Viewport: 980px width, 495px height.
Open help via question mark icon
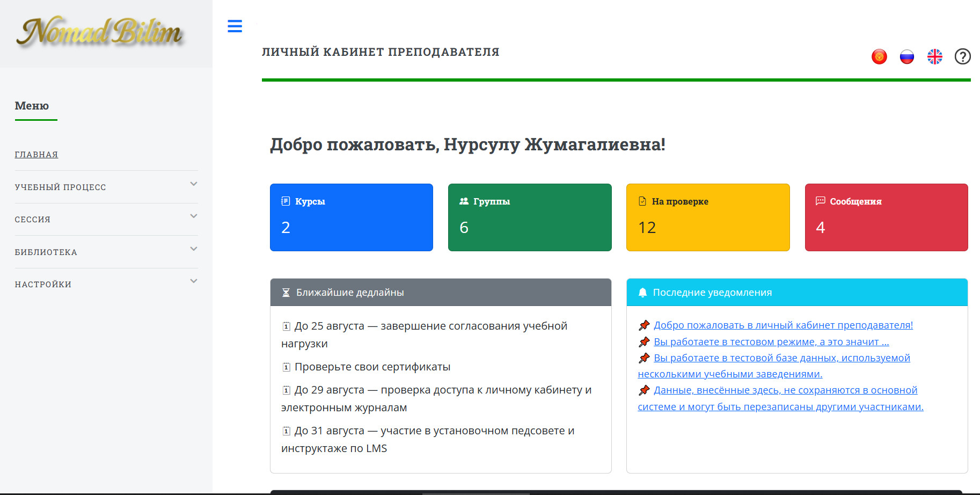[963, 56]
